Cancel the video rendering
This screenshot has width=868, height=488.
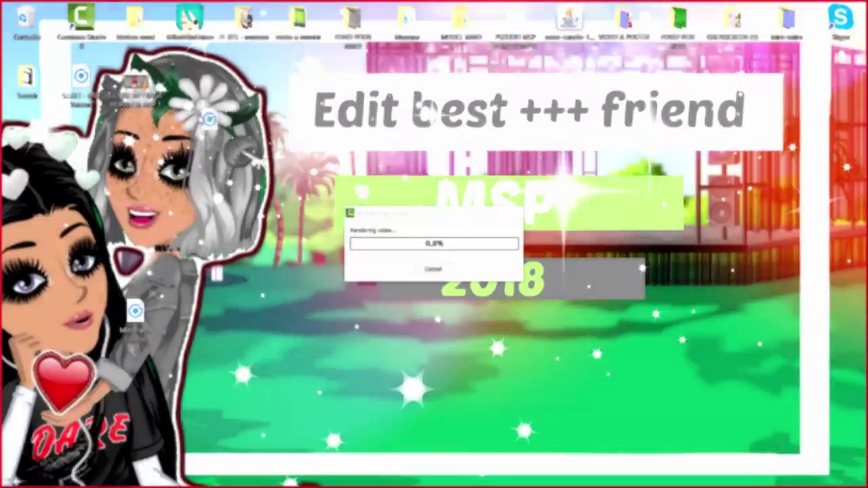click(x=433, y=269)
